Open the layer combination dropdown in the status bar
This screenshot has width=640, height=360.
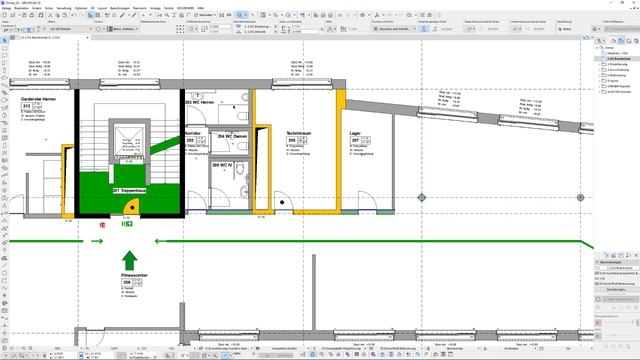(227, 349)
